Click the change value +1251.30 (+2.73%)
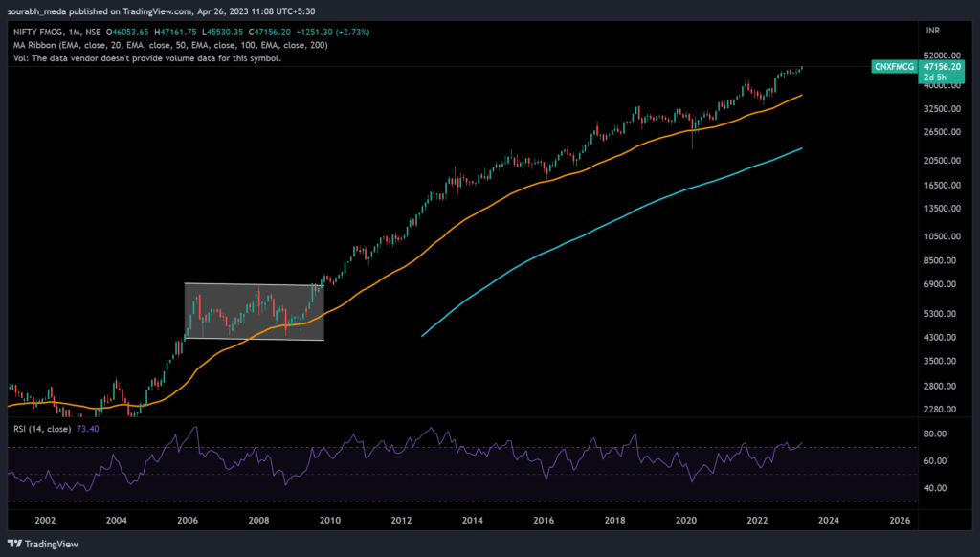Image resolution: width=980 pixels, height=557 pixels. coord(332,32)
